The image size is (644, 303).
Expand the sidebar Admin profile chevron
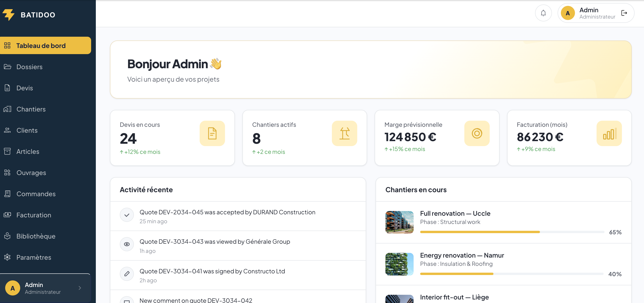[x=80, y=288]
